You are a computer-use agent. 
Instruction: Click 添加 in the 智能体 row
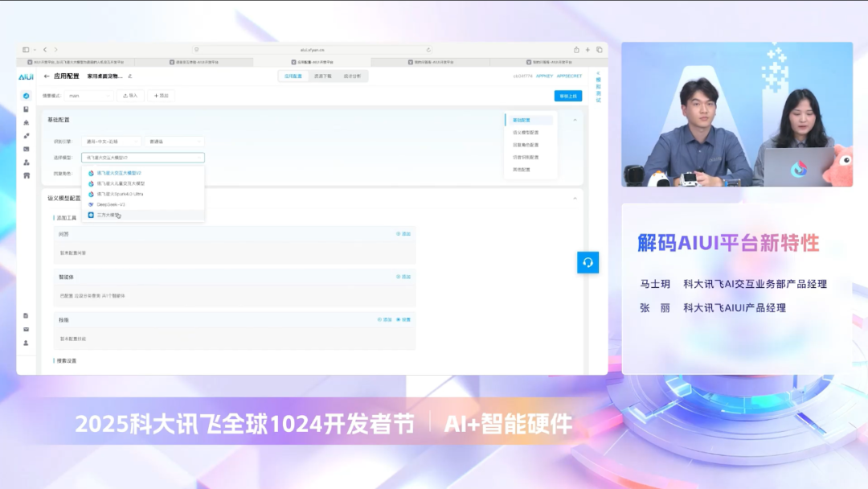tap(403, 277)
